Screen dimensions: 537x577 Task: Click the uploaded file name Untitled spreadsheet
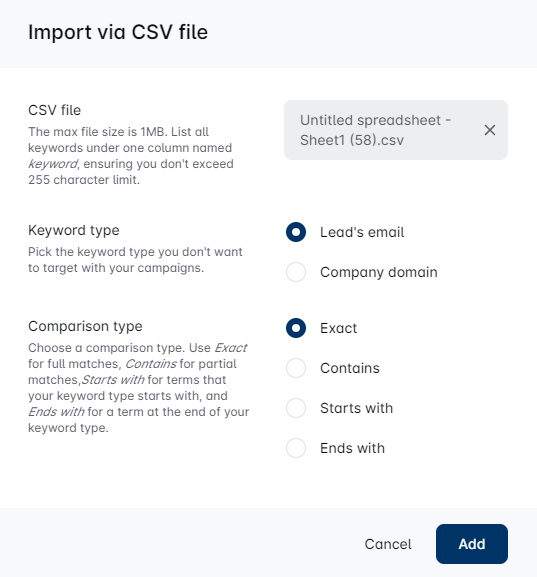[x=375, y=130]
